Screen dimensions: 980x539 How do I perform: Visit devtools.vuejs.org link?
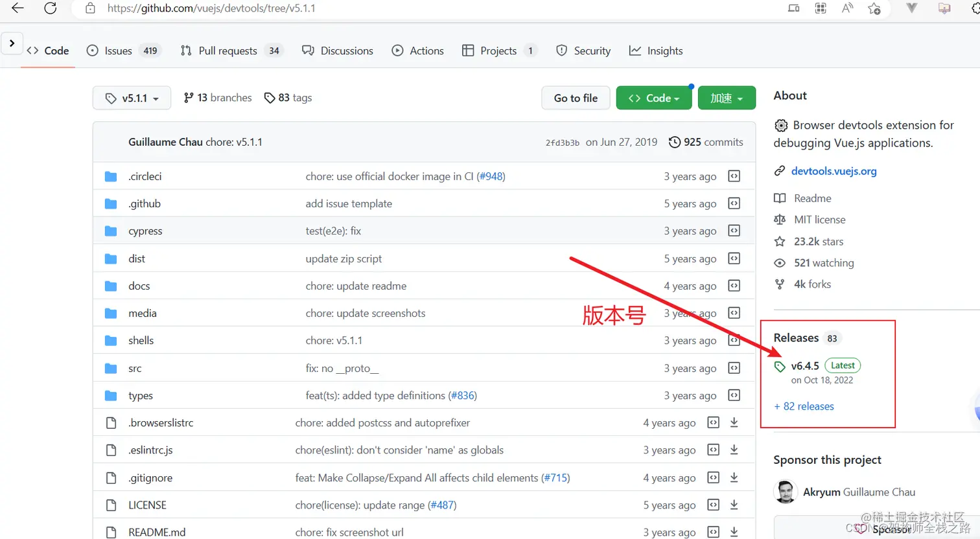[834, 171]
